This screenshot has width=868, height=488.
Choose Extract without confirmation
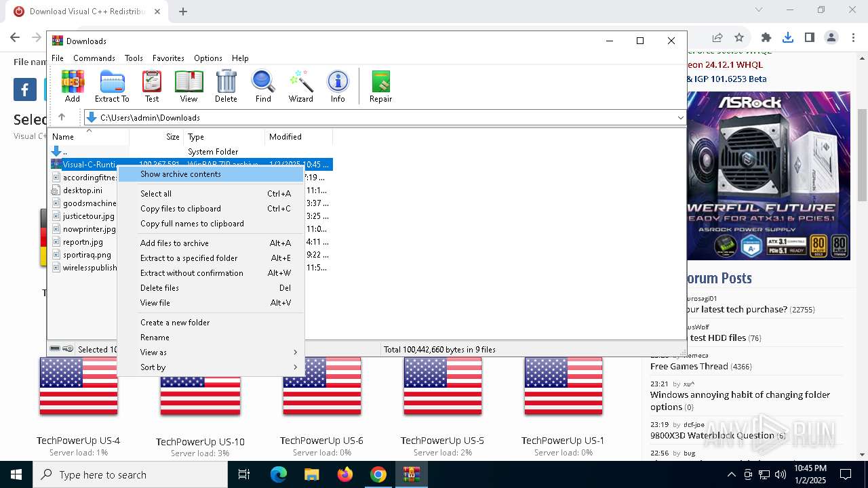(x=211, y=273)
